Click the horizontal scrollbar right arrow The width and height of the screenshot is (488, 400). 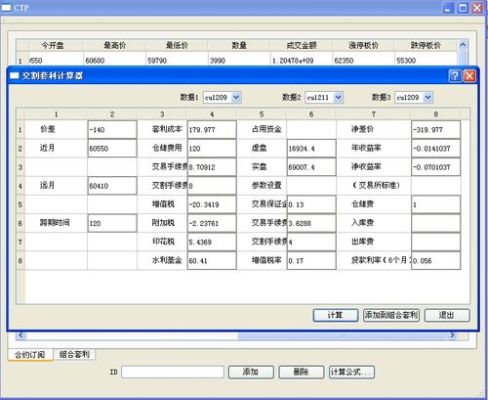[x=452, y=335]
